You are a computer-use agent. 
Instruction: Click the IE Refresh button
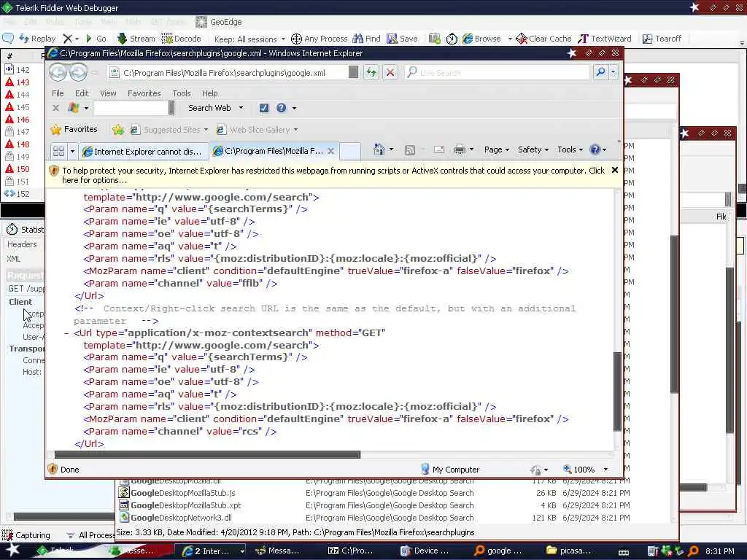tap(371, 72)
